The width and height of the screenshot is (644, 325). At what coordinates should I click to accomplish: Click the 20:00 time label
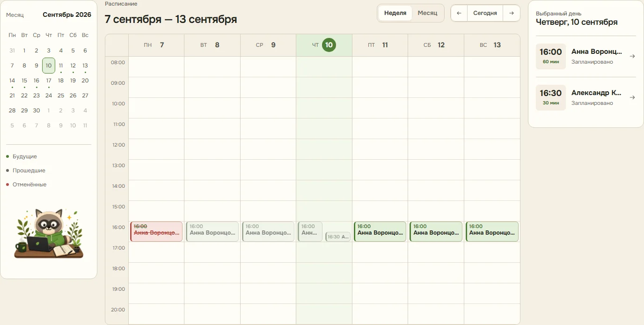tap(118, 310)
